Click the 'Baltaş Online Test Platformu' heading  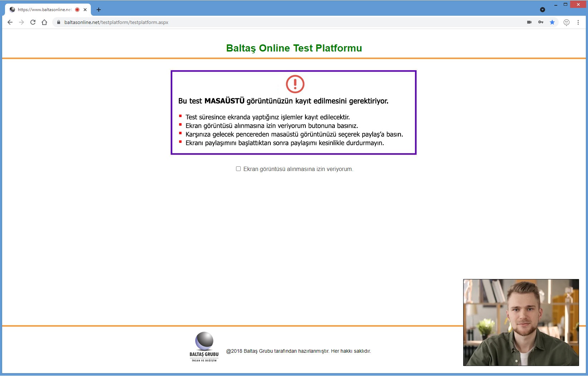point(294,48)
